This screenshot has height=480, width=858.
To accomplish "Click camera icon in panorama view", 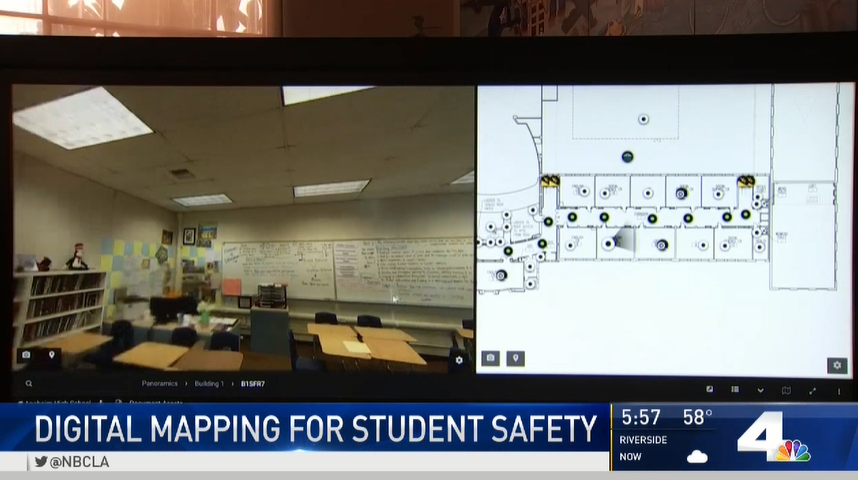I will 27,355.
